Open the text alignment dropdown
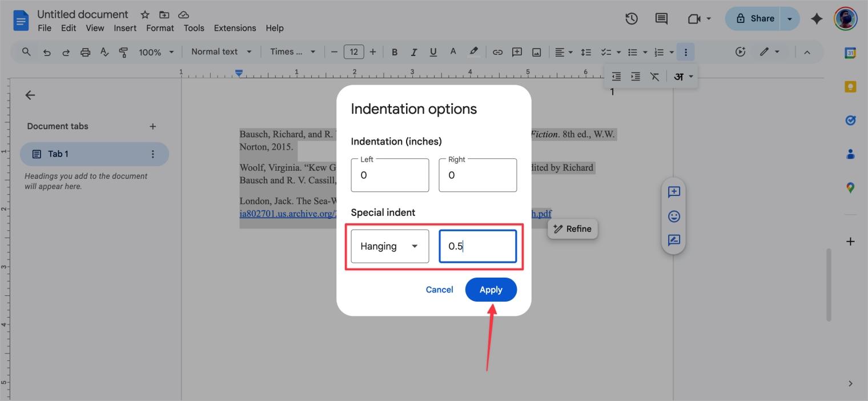868x401 pixels. coord(564,51)
